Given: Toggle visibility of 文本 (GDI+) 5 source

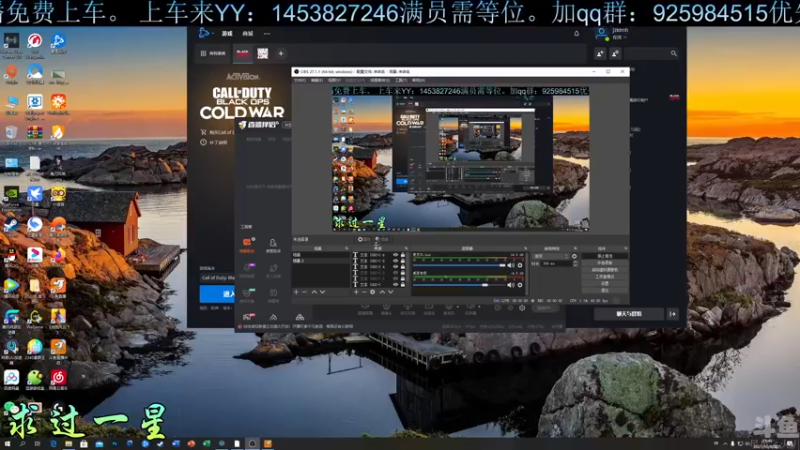Looking at the screenshot, I should (395, 261).
